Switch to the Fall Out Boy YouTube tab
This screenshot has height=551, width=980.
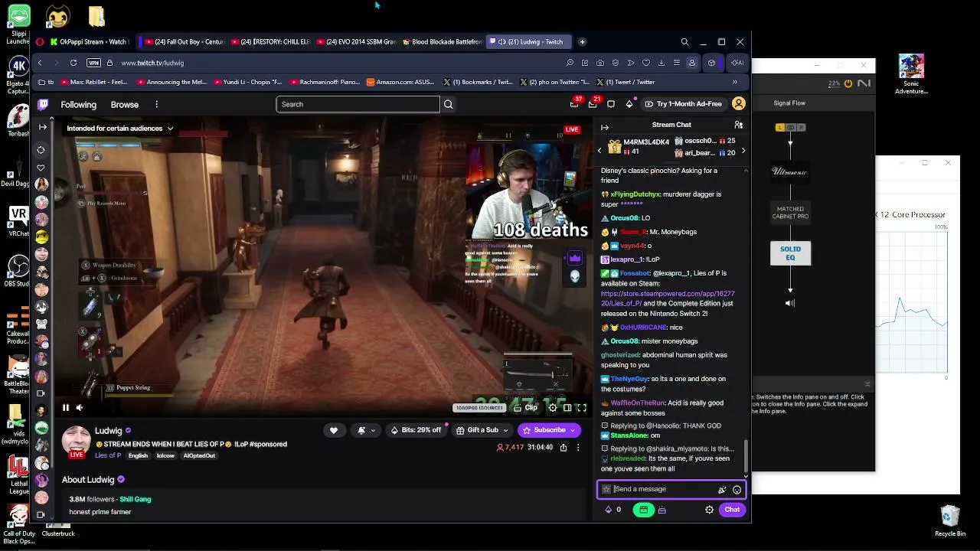184,42
